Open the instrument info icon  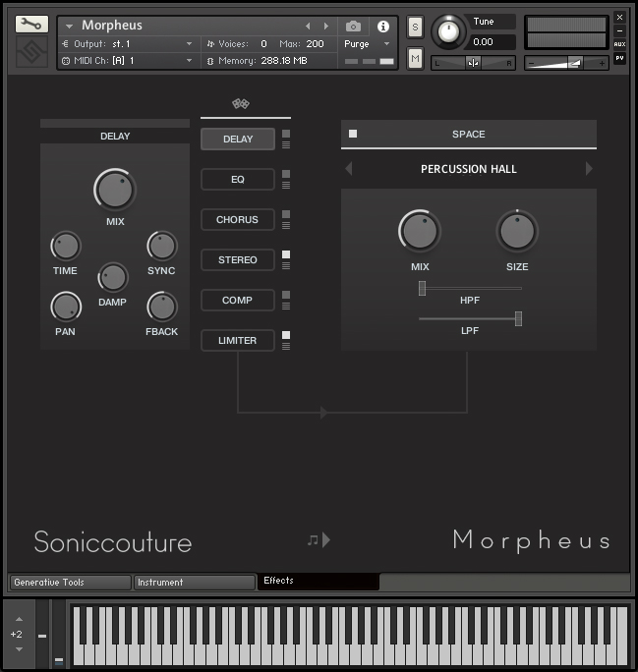pyautogui.click(x=382, y=27)
